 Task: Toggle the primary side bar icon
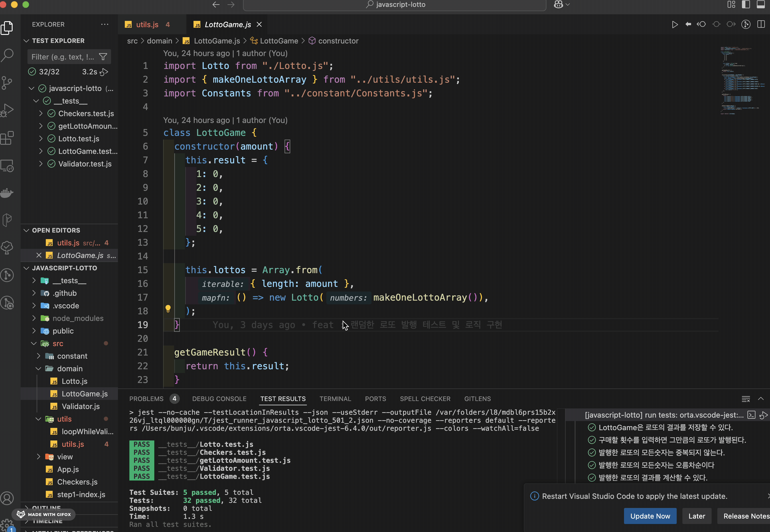pyautogui.click(x=746, y=4)
